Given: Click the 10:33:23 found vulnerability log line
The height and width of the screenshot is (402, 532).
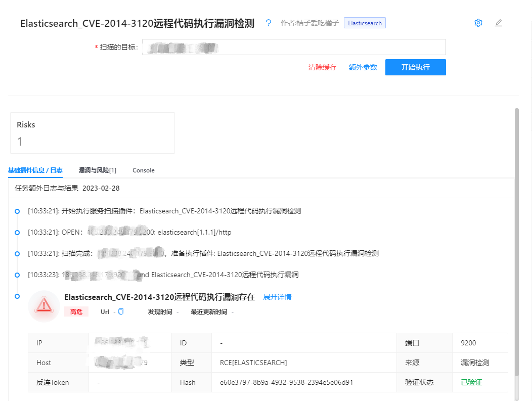Looking at the screenshot, I should (x=163, y=275).
